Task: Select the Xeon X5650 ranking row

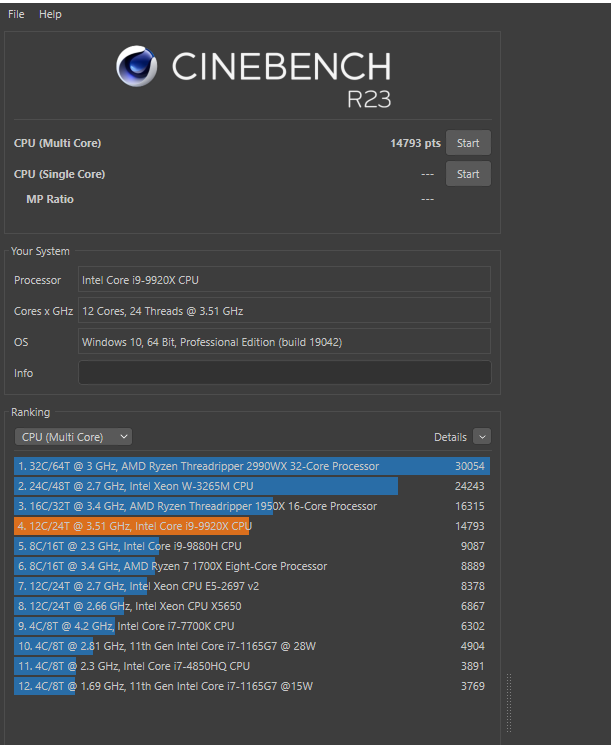Action: click(x=252, y=606)
